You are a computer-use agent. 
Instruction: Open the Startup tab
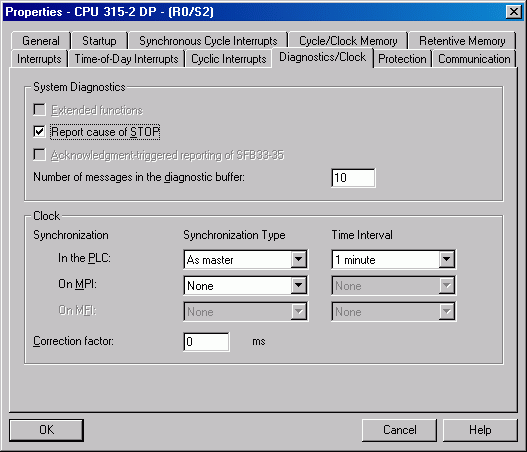(99, 41)
